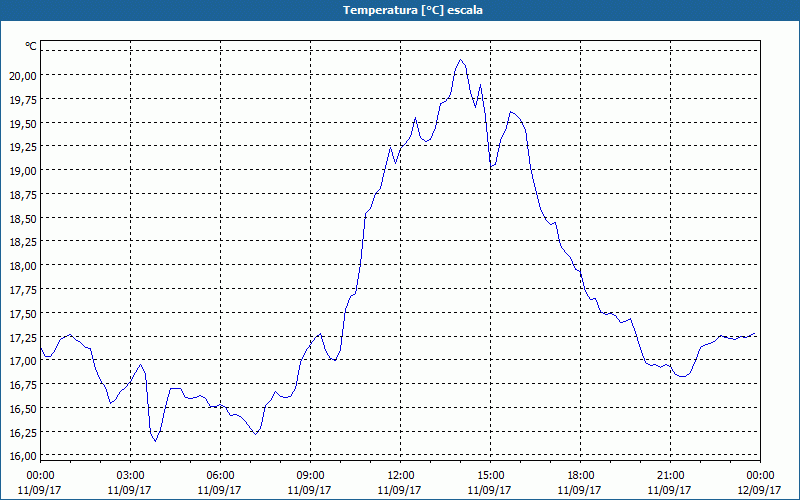Select the 16,50 y-axis value
The height and width of the screenshot is (500, 800).
pyautogui.click(x=23, y=409)
